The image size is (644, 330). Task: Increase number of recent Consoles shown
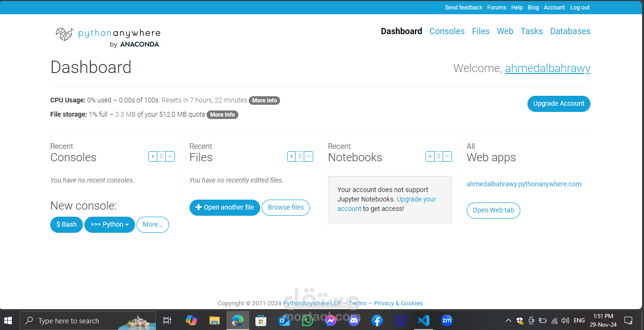tap(153, 156)
